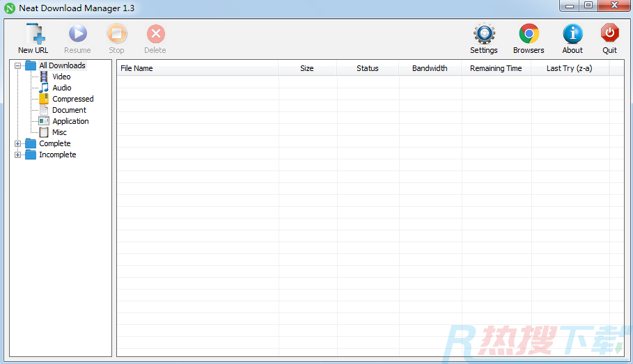Sort by File Name column header
This screenshot has width=633, height=364.
[x=197, y=68]
